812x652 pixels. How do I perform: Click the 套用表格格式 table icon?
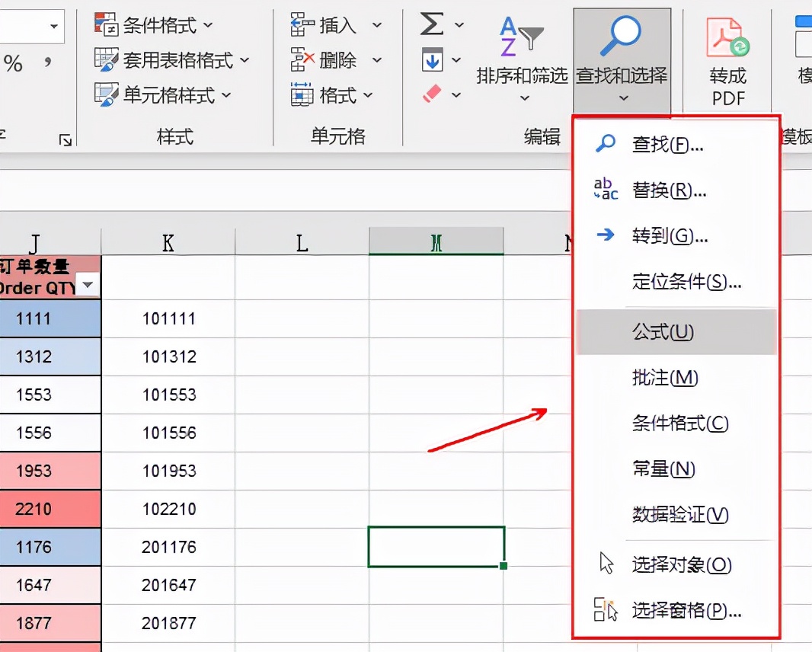(106, 59)
